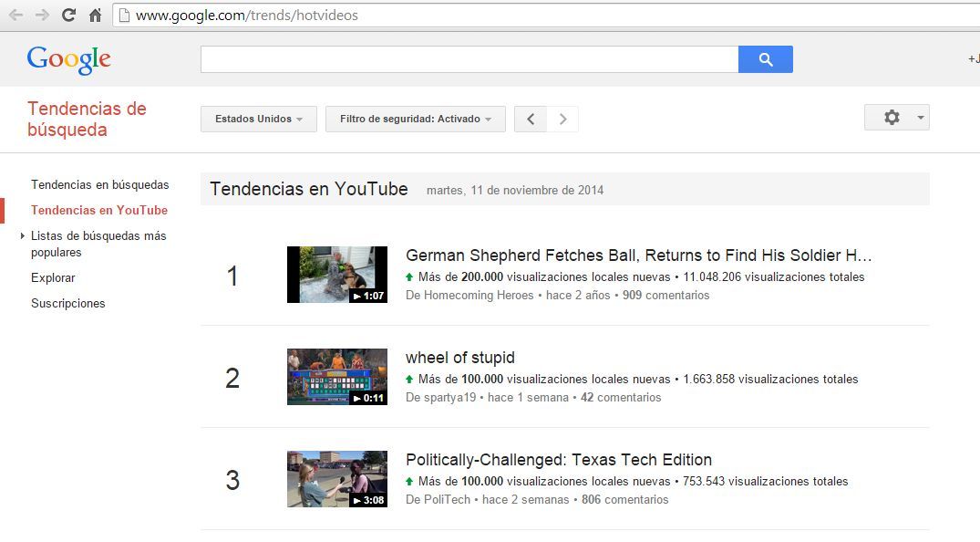This screenshot has width=980, height=542.
Task: Click rank number 1
Action: click(232, 276)
